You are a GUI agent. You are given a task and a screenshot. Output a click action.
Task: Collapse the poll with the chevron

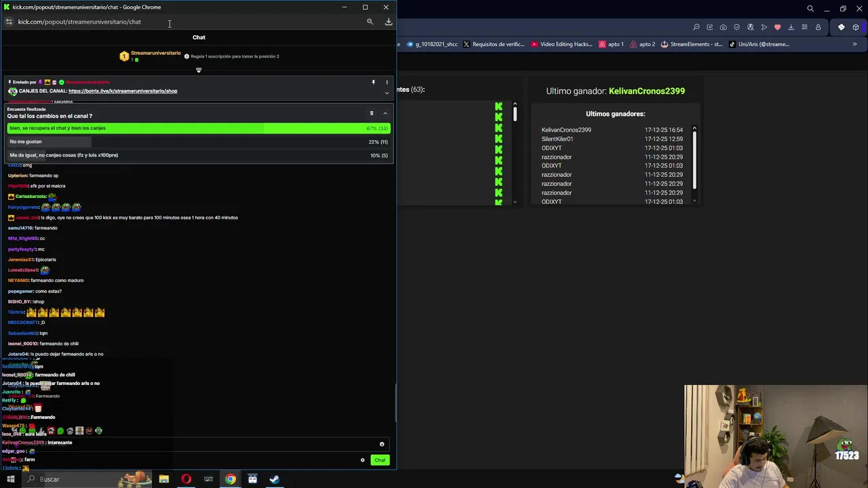[385, 113]
